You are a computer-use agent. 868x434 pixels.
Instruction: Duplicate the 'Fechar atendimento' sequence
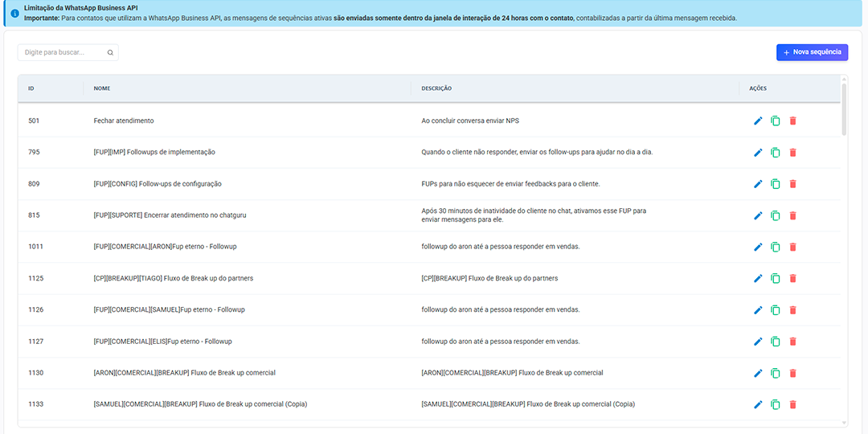tap(775, 121)
